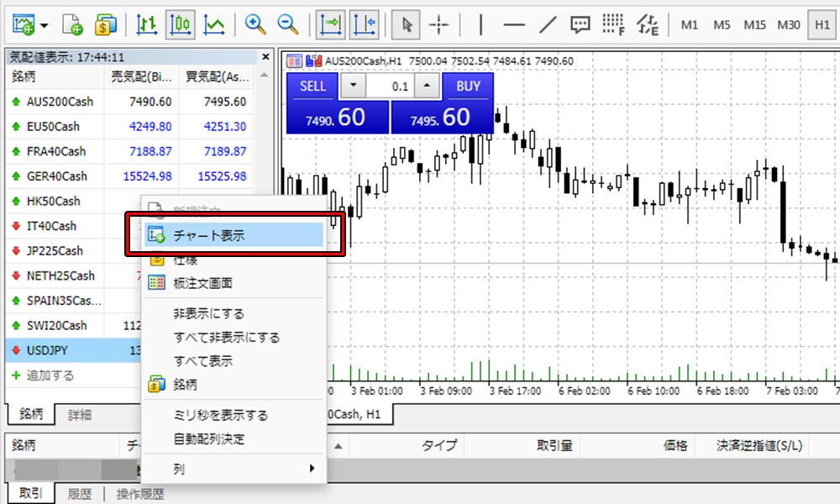Click the lot size field showing 0.1

click(x=391, y=86)
